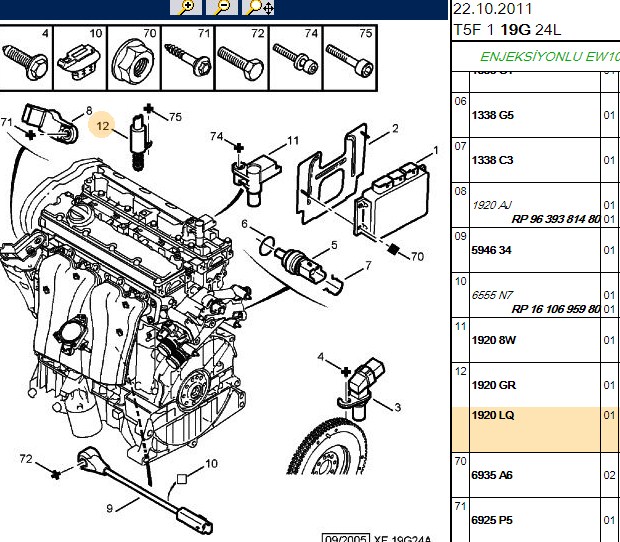
Task: Click quantity 02 for 6935 A6
Action: coord(609,475)
